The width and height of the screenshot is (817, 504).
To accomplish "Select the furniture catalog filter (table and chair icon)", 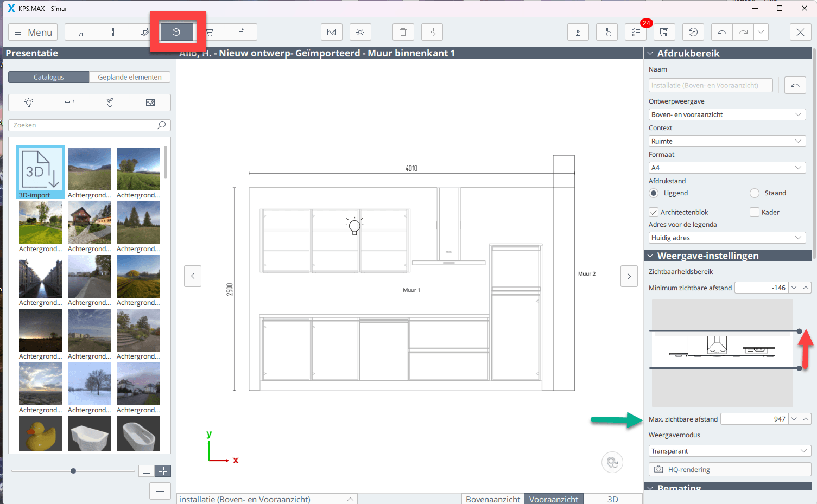I will (69, 103).
